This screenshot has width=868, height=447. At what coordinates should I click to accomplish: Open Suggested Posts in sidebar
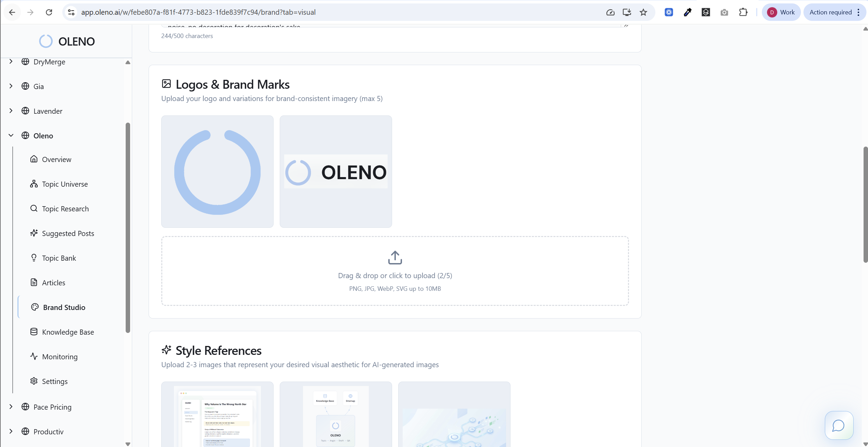pyautogui.click(x=68, y=233)
